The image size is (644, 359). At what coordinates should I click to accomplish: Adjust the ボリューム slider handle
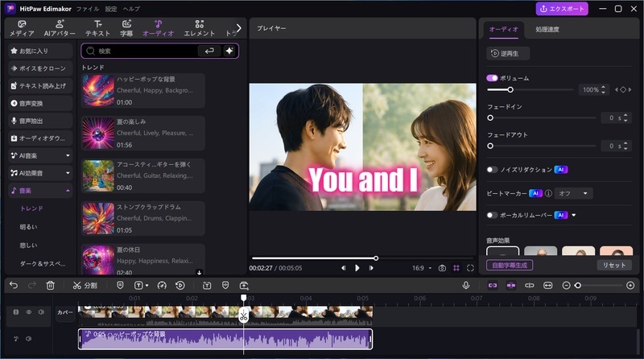click(510, 89)
